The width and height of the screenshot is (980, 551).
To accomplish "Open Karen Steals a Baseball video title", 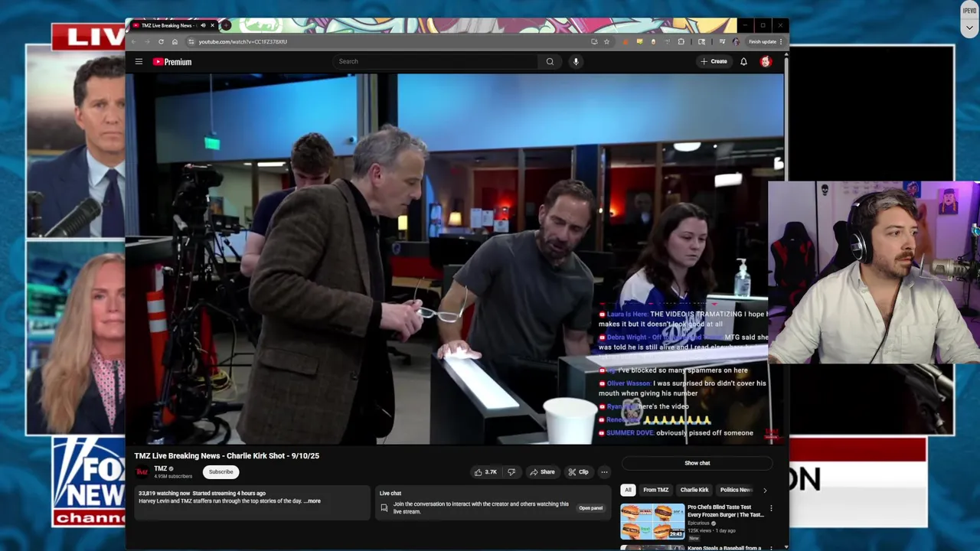I will tap(724, 548).
